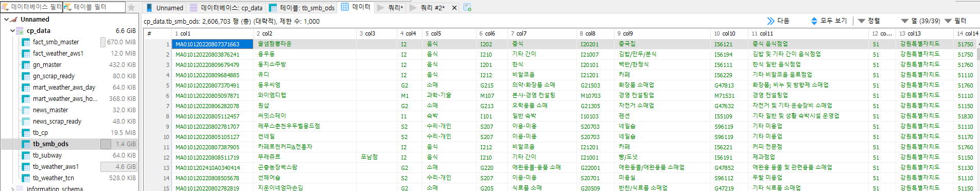Toggle the favorites star filter

pos(131,7)
